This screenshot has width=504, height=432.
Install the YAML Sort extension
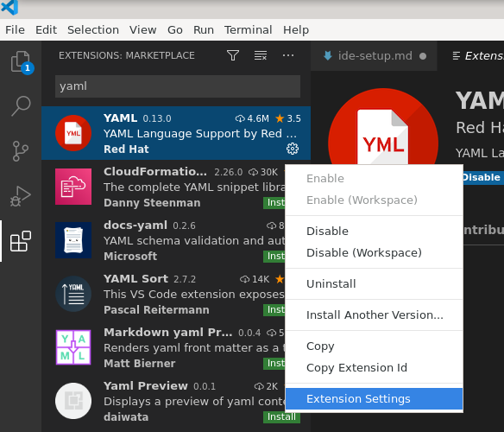pyautogui.click(x=274, y=309)
